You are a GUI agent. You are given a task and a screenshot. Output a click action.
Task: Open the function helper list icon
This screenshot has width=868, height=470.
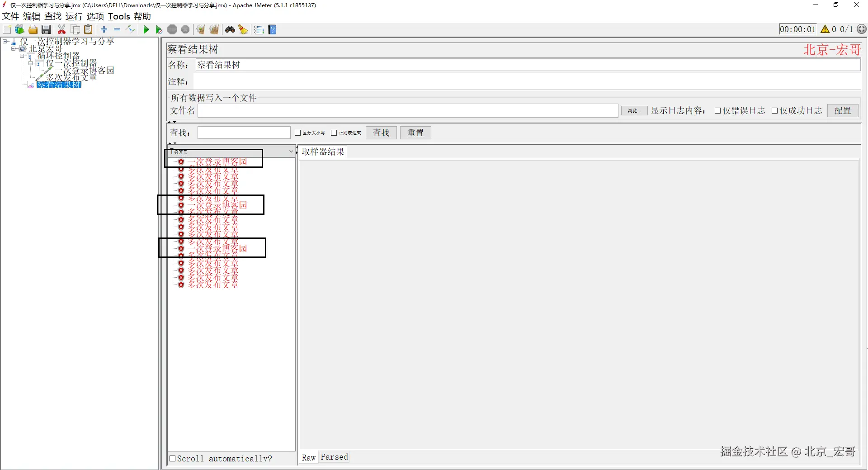click(x=259, y=30)
